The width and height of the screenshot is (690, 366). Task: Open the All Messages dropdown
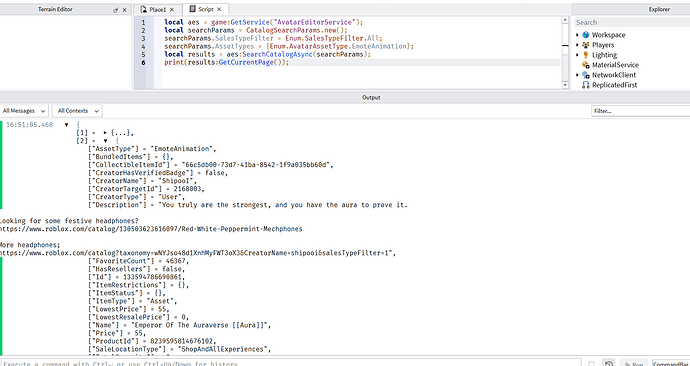tap(24, 111)
